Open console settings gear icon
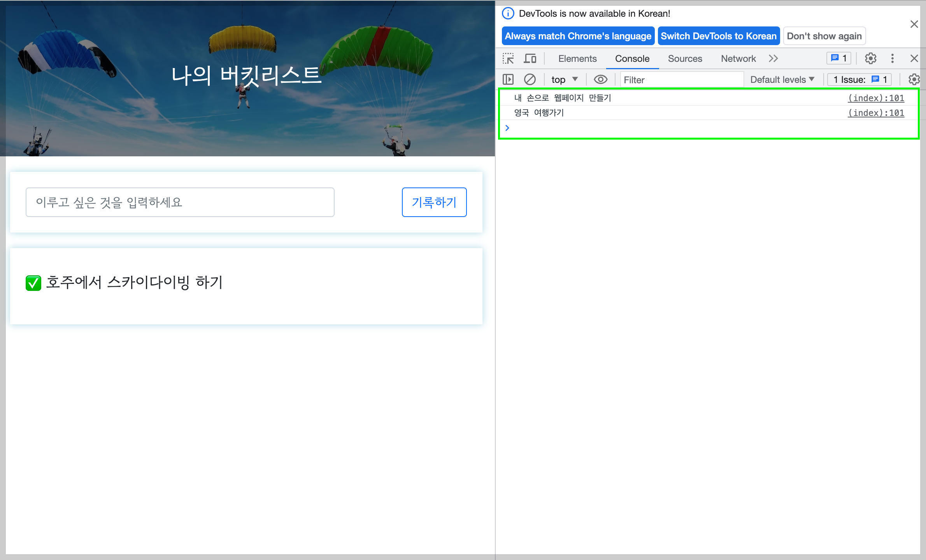The width and height of the screenshot is (926, 560). 914,80
